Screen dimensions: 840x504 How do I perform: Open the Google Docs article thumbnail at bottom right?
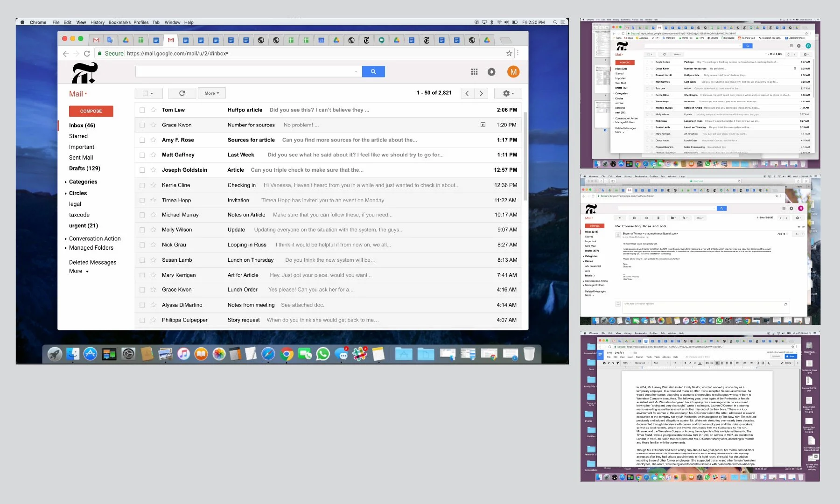coord(700,406)
